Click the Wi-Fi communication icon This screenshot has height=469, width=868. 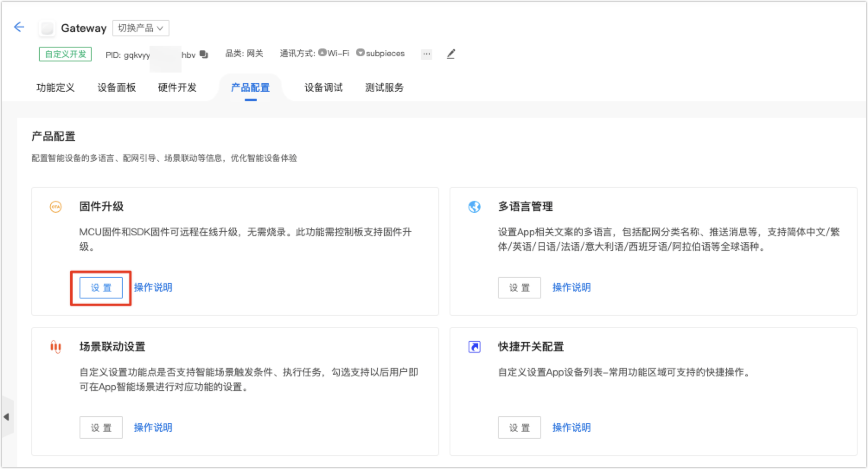coord(322,53)
